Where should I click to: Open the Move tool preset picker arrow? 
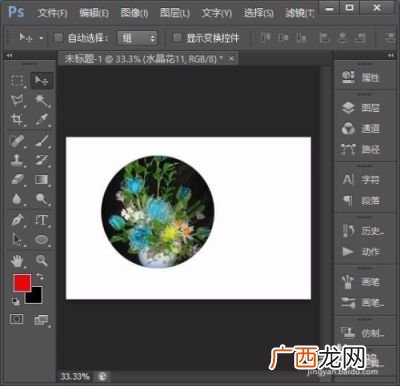pyautogui.click(x=41, y=38)
